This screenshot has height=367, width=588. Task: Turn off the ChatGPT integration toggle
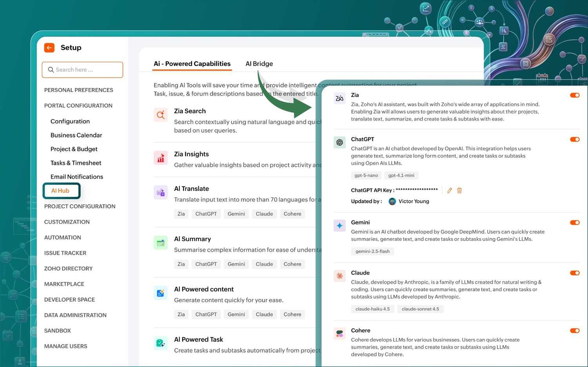[x=575, y=139]
